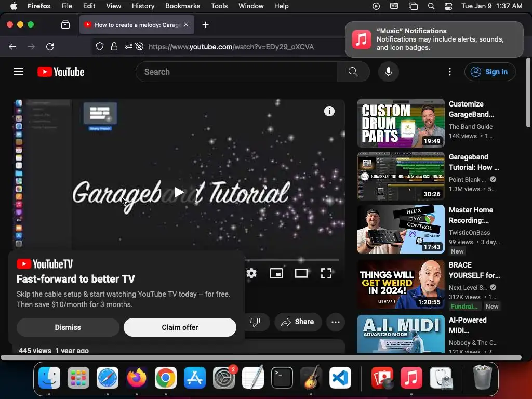Open Custom Drum Parts video thumbnail
Screen dimensions: 532x399
pos(401,123)
